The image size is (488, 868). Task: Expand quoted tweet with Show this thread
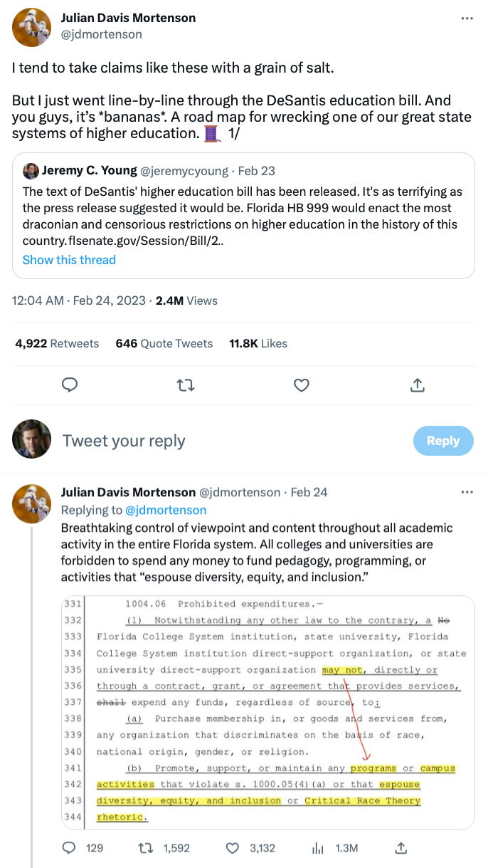69,260
